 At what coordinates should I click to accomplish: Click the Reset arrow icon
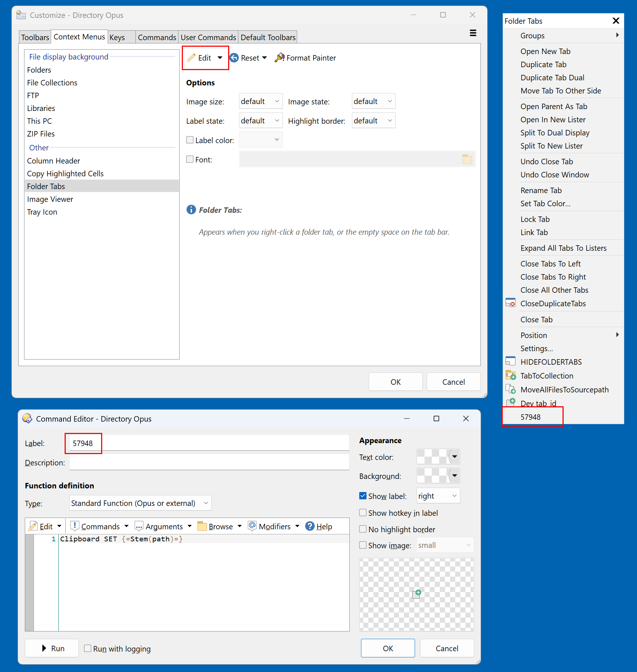(234, 58)
